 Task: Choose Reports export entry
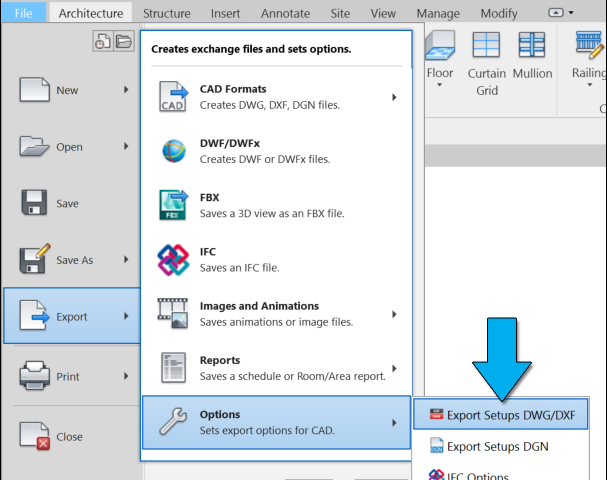tap(277, 368)
